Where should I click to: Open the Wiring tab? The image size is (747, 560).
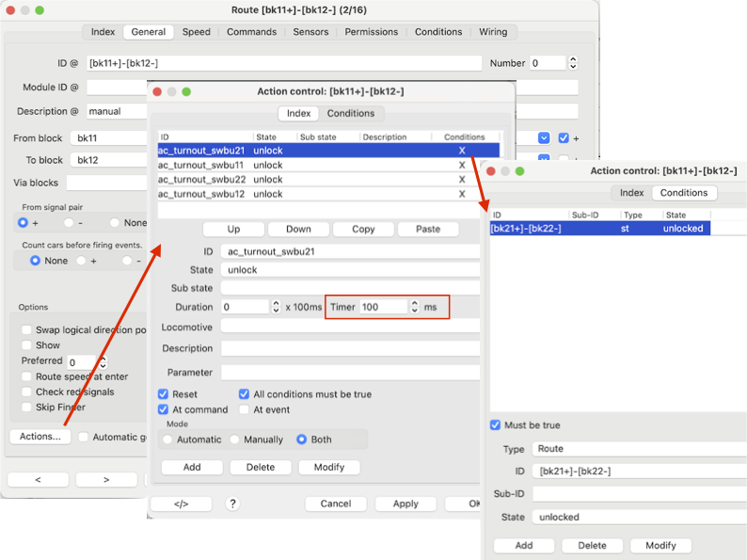point(492,31)
